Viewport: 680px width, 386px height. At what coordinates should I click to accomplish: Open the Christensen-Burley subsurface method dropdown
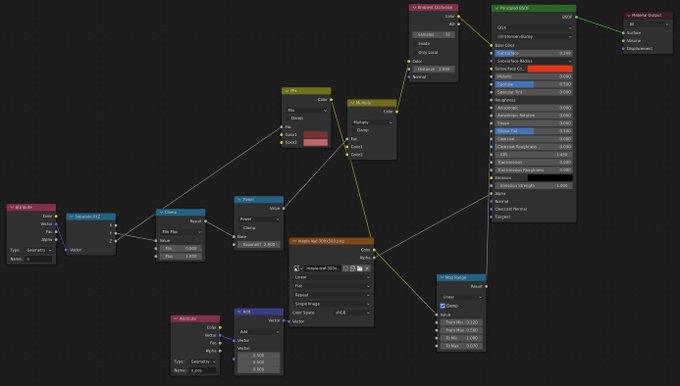pyautogui.click(x=534, y=36)
